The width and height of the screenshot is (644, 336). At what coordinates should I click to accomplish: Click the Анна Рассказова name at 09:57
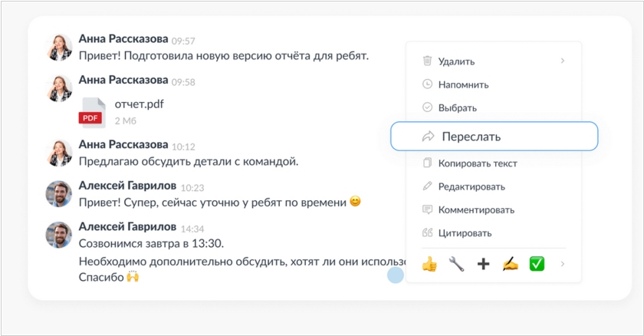click(123, 40)
